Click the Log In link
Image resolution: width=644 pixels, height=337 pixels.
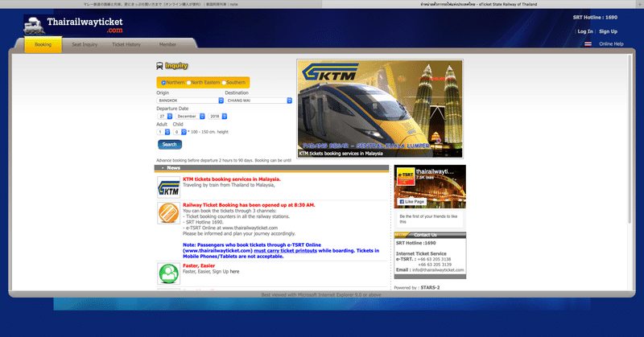point(585,31)
